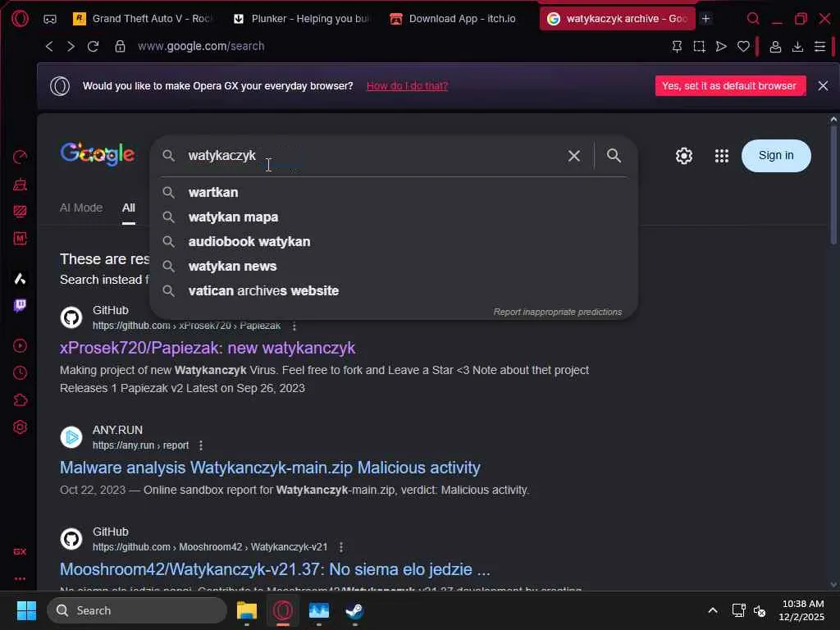Click Yes, set it as default browser
This screenshot has height=630, width=840.
pos(729,85)
